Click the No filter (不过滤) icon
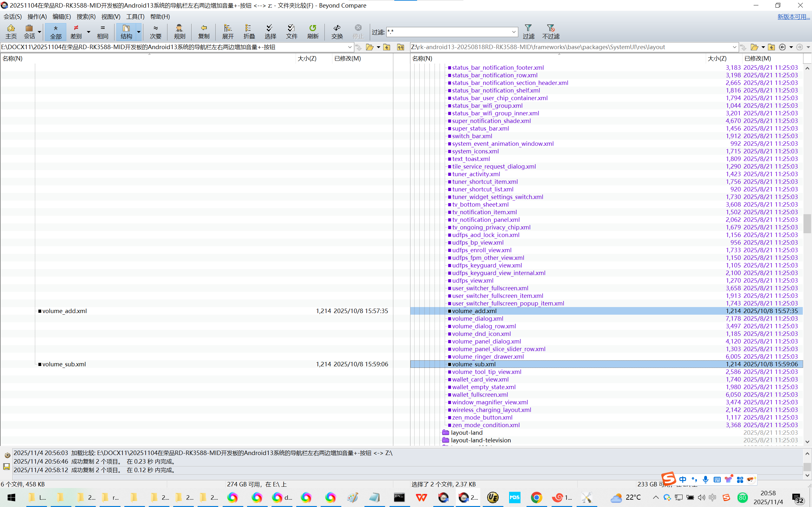Image resolution: width=812 pixels, height=507 pixels. coord(551,31)
